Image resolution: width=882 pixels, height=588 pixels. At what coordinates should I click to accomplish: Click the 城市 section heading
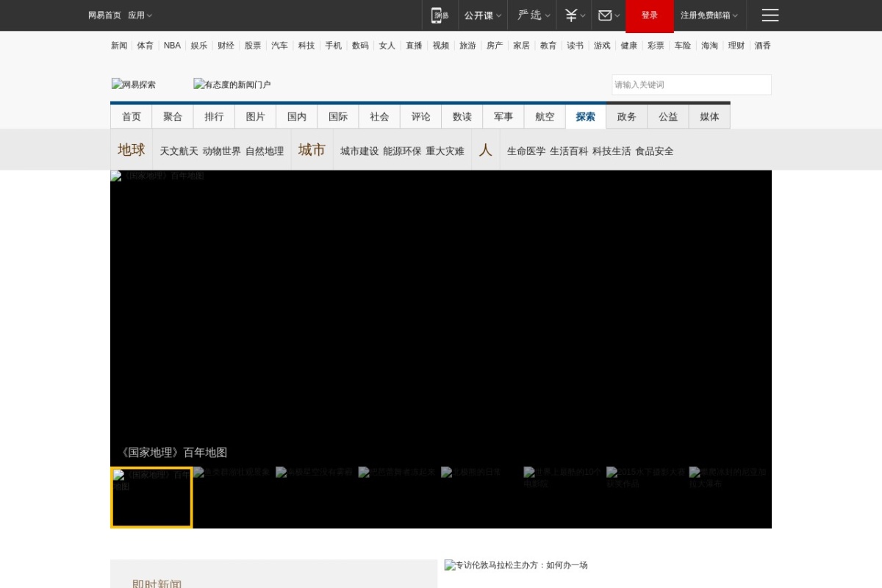pyautogui.click(x=312, y=150)
